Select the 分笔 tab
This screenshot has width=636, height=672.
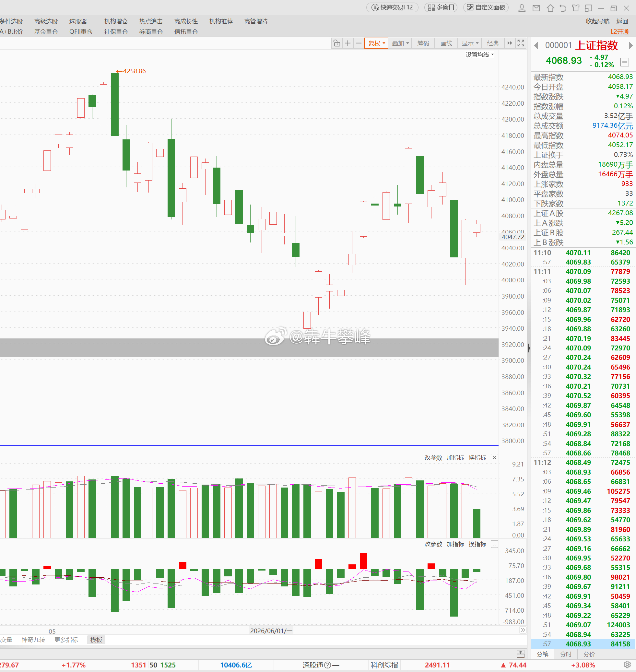(542, 654)
